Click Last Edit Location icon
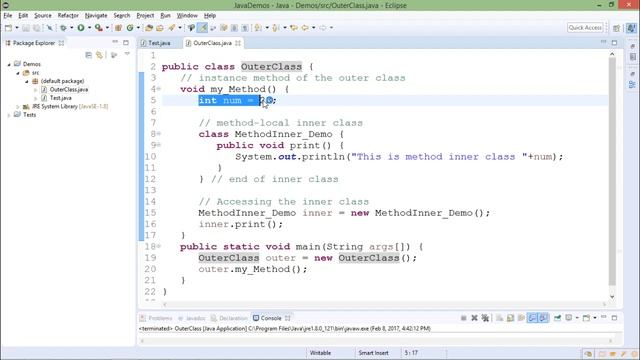 click(294, 28)
